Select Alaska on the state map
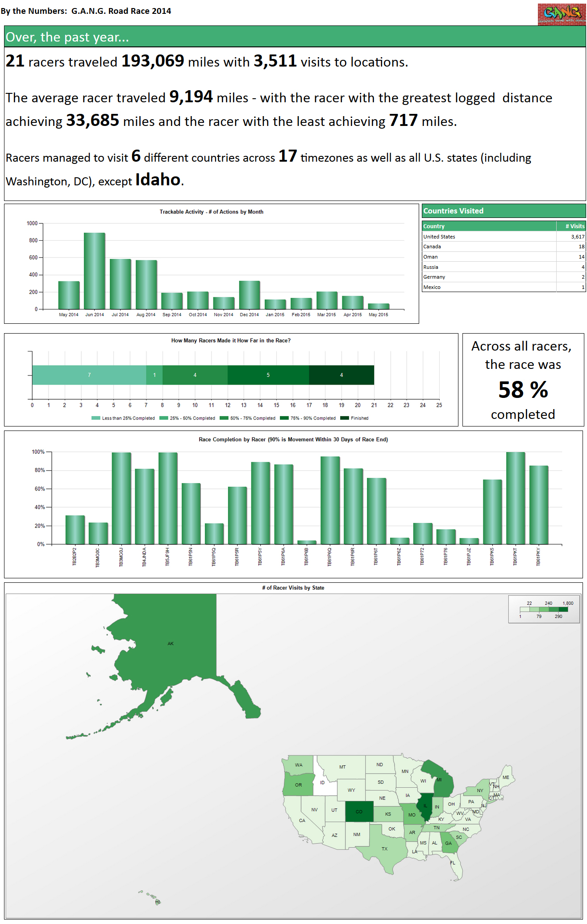The image size is (587, 924). [171, 644]
